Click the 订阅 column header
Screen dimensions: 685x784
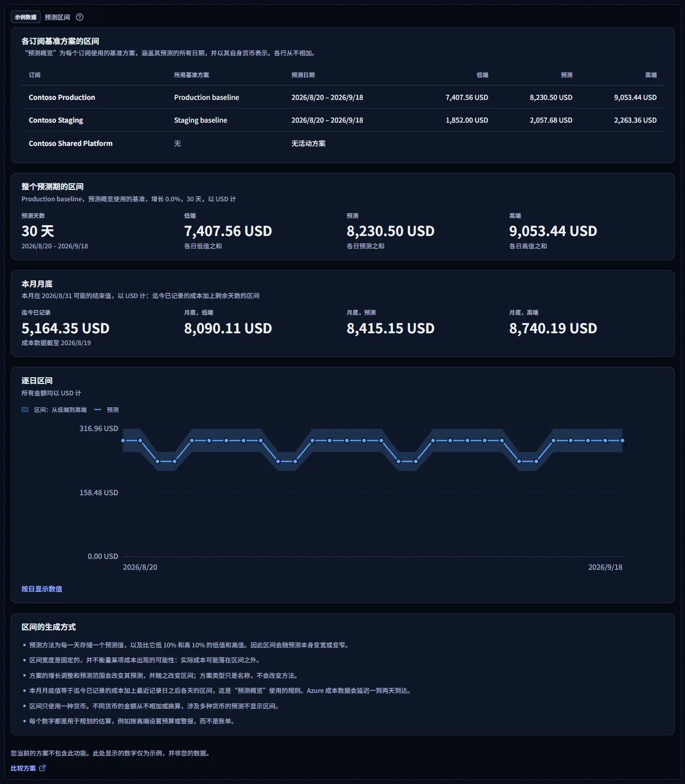[x=34, y=75]
